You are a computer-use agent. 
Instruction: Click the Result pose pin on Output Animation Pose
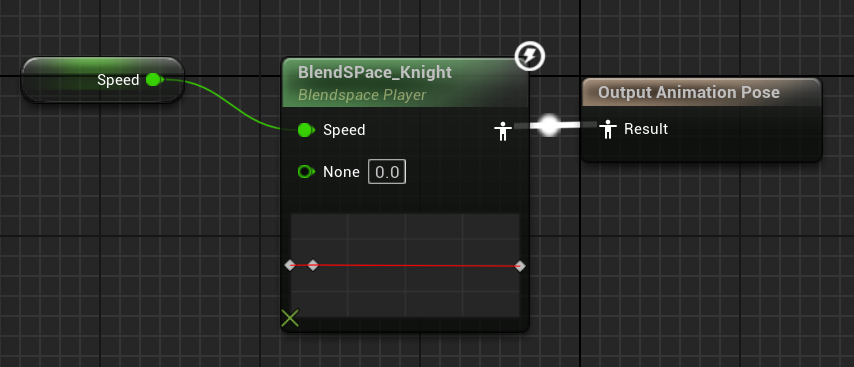pyautogui.click(x=607, y=130)
